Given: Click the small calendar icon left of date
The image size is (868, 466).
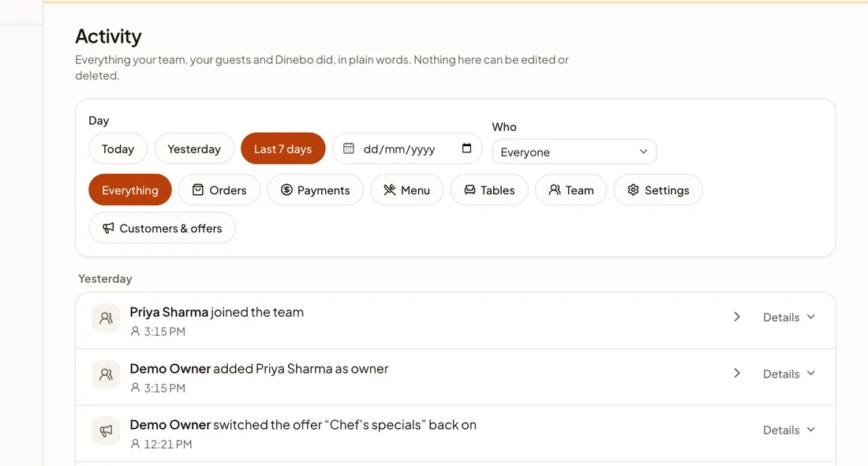Looking at the screenshot, I should [x=348, y=148].
